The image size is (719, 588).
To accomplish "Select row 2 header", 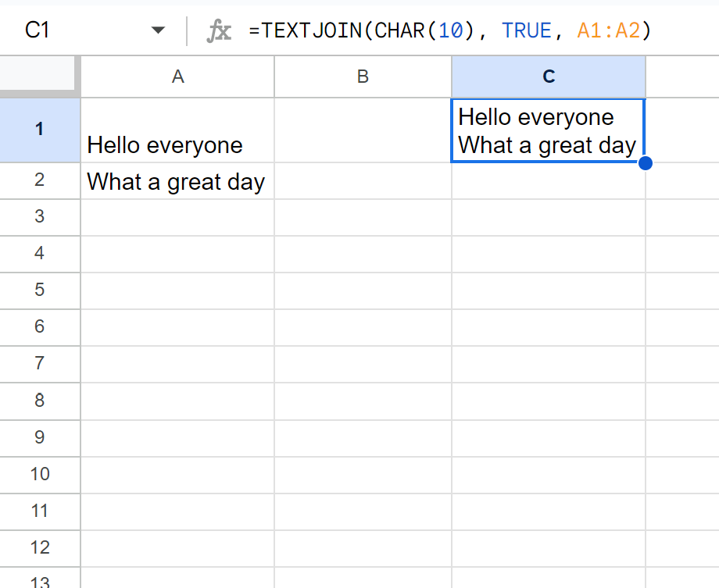I will pos(40,180).
